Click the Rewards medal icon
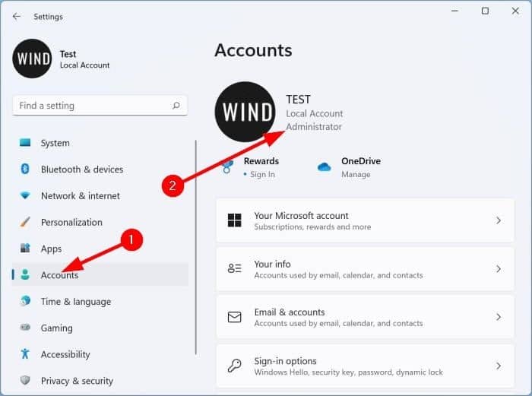 click(227, 167)
